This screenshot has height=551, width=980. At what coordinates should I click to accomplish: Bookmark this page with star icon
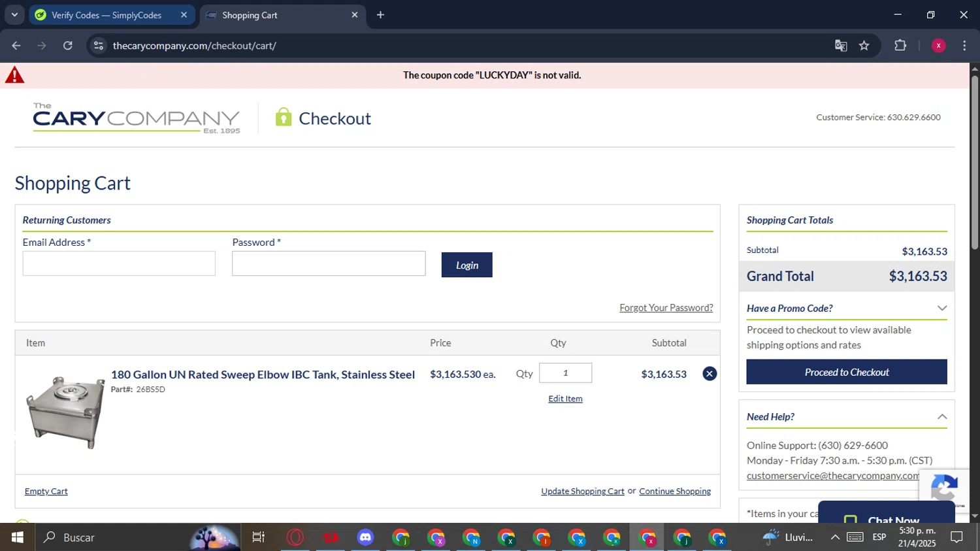(x=864, y=46)
